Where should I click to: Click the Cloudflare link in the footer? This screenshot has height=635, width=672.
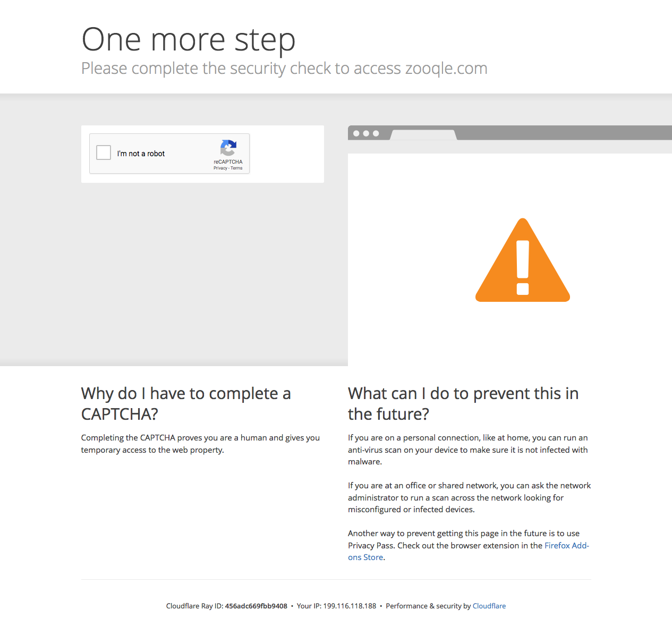(x=489, y=606)
